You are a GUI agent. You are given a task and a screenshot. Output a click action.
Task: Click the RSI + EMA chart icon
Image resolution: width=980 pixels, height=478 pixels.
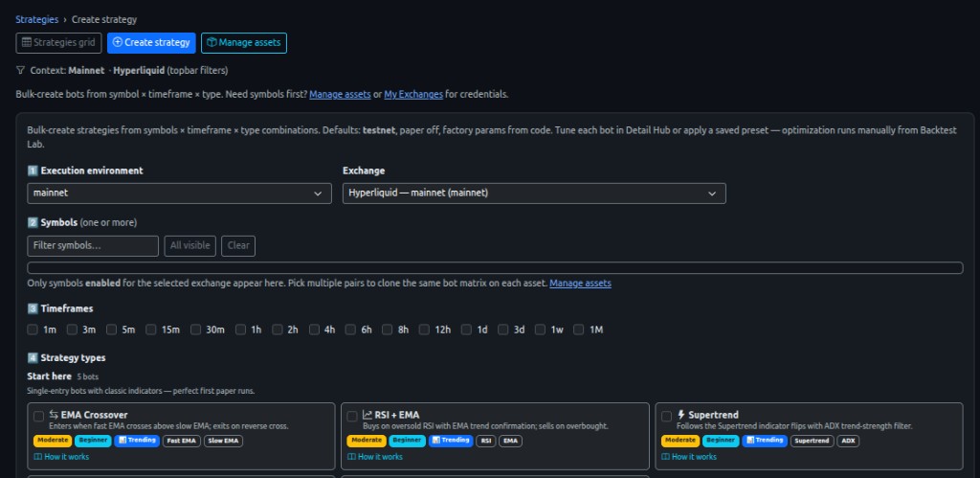click(x=367, y=415)
